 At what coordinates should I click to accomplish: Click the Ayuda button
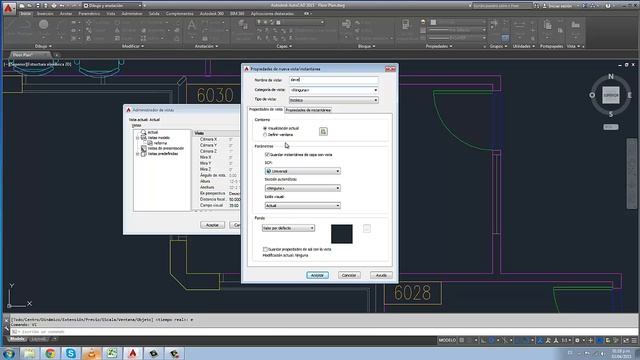tap(381, 275)
